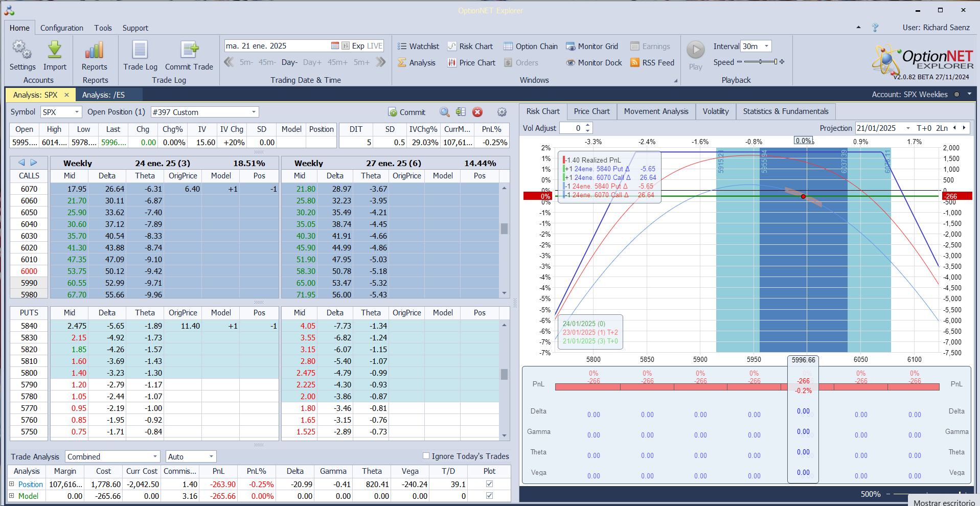Expand the Model analysis row
Image resolution: width=980 pixels, height=506 pixels.
(x=12, y=496)
